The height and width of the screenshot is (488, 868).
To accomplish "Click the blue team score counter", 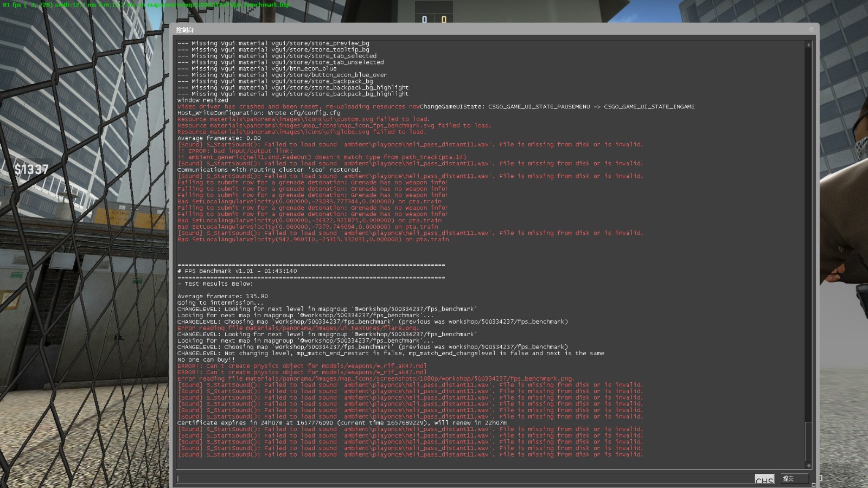I will [x=424, y=20].
